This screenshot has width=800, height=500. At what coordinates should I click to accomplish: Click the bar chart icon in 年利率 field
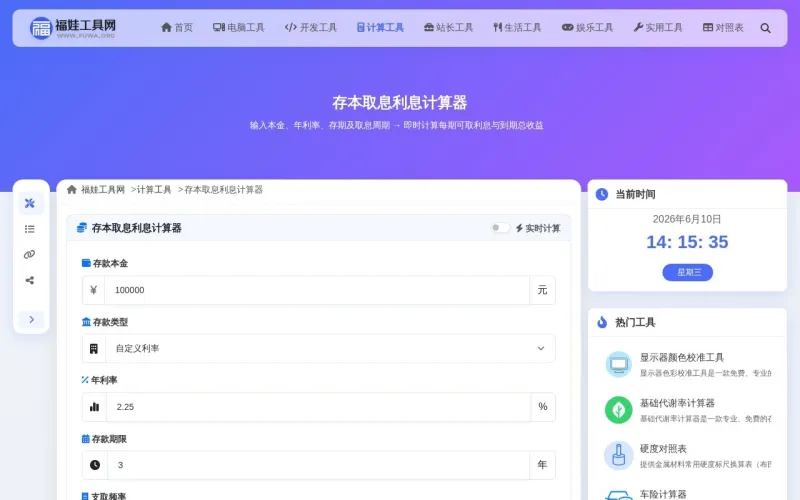pos(94,407)
